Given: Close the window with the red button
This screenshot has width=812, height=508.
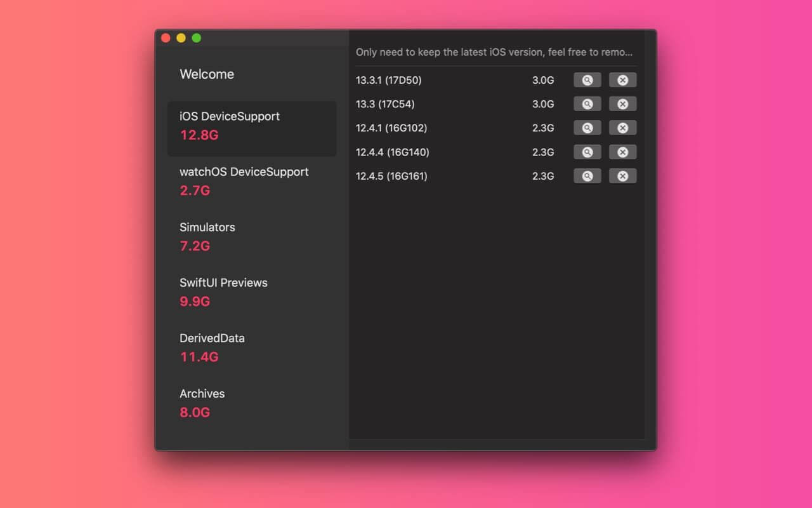Looking at the screenshot, I should pyautogui.click(x=166, y=38).
